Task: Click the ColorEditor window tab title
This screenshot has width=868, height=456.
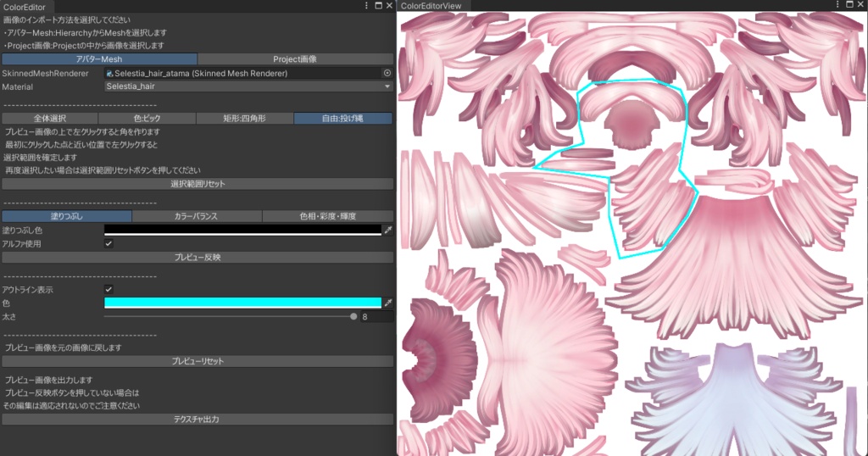Action: pyautogui.click(x=25, y=7)
